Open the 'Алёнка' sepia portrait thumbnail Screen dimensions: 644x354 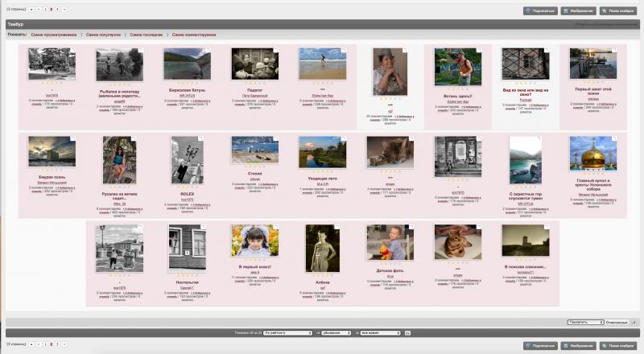click(x=323, y=249)
